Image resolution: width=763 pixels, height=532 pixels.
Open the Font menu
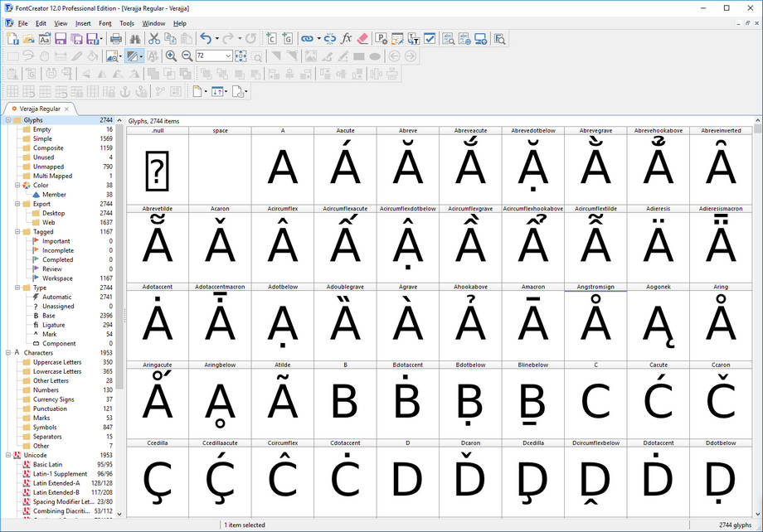tap(104, 23)
